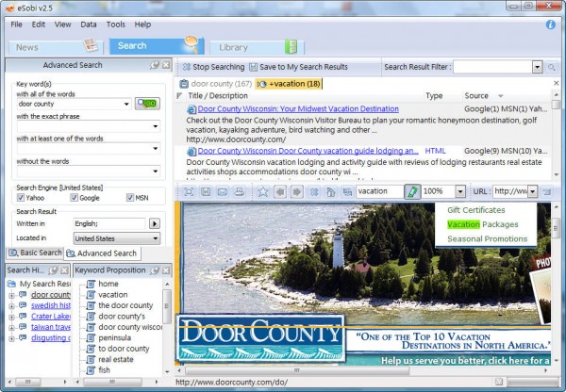The height and width of the screenshot is (392, 566).
Task: Click Save to My Search Results
Action: pyautogui.click(x=298, y=67)
